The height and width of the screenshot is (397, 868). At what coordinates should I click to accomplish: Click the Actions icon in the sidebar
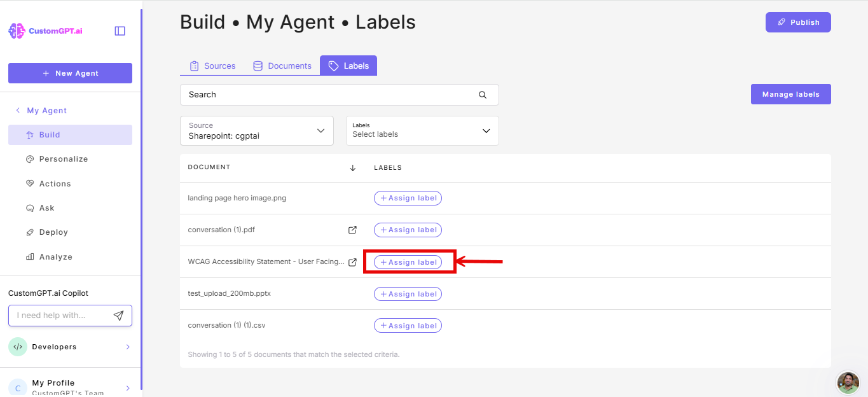[x=30, y=183]
